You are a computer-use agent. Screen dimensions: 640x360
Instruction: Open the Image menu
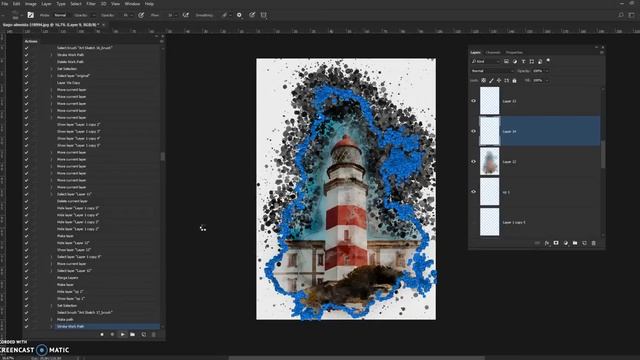pos(31,4)
